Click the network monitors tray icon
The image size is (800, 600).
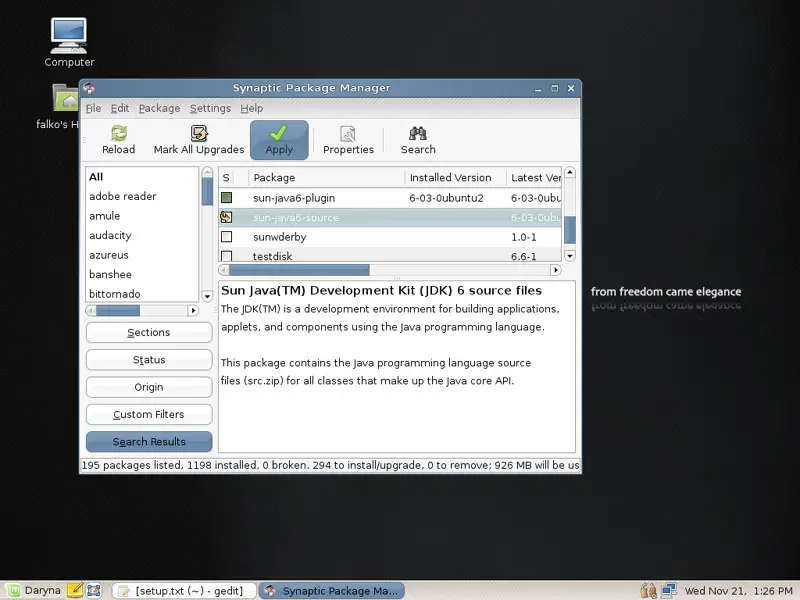pos(669,591)
